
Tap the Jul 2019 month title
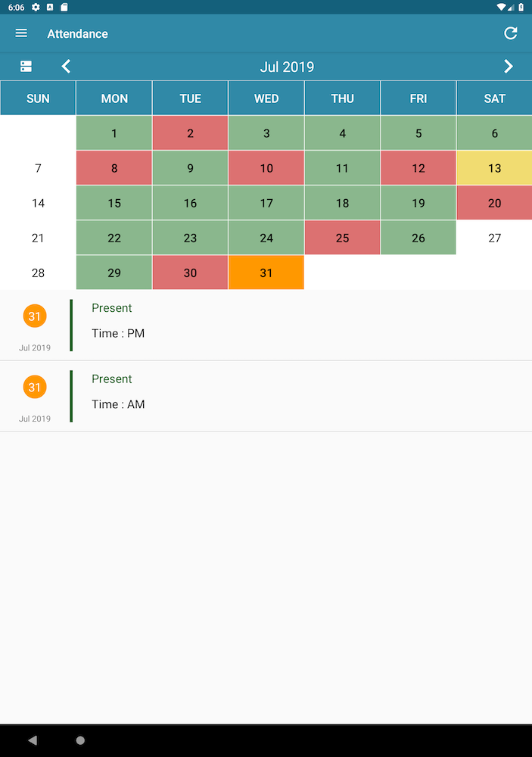coord(287,67)
